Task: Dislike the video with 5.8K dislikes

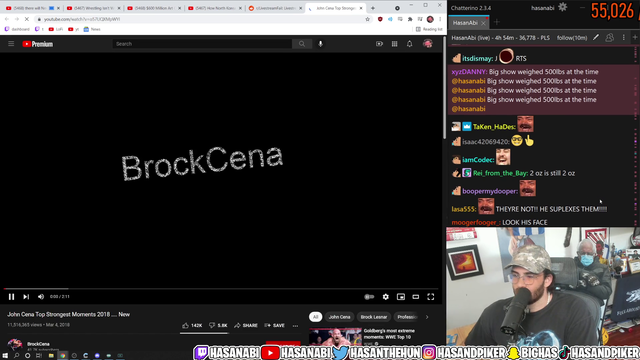Action: click(218, 325)
